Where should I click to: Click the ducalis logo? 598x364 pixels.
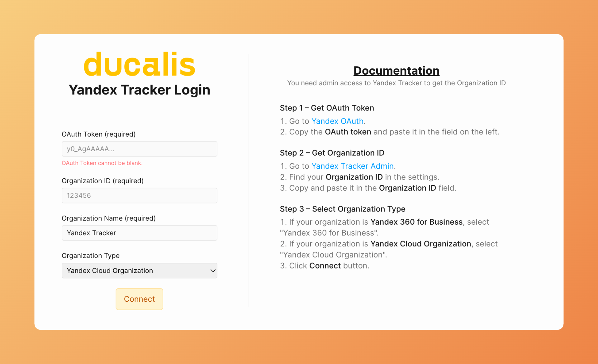tap(139, 64)
